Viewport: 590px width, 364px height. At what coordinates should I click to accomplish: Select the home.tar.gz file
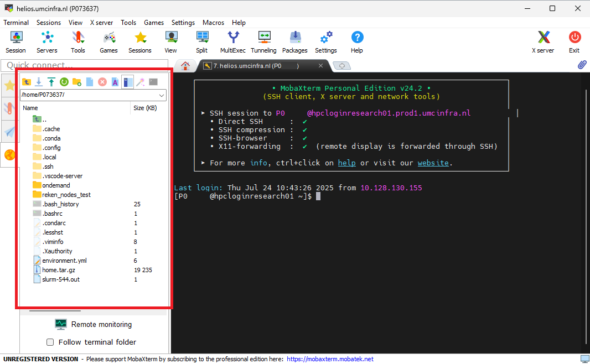coord(54,270)
